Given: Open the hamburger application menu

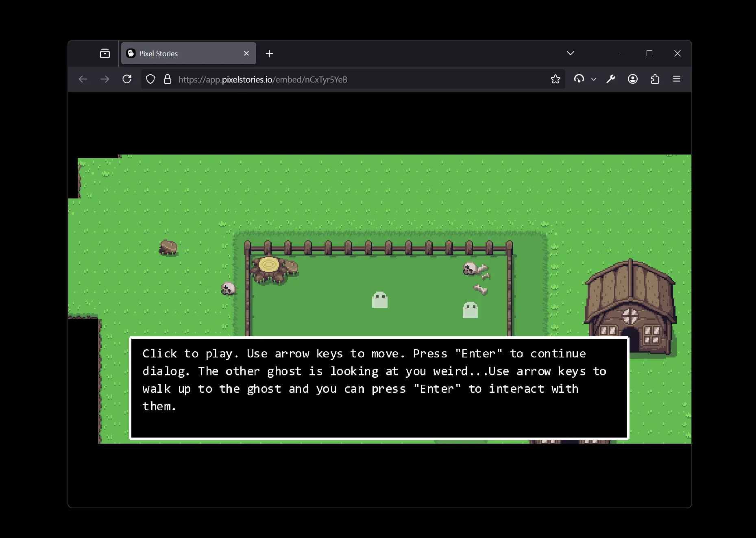Looking at the screenshot, I should click(x=677, y=79).
